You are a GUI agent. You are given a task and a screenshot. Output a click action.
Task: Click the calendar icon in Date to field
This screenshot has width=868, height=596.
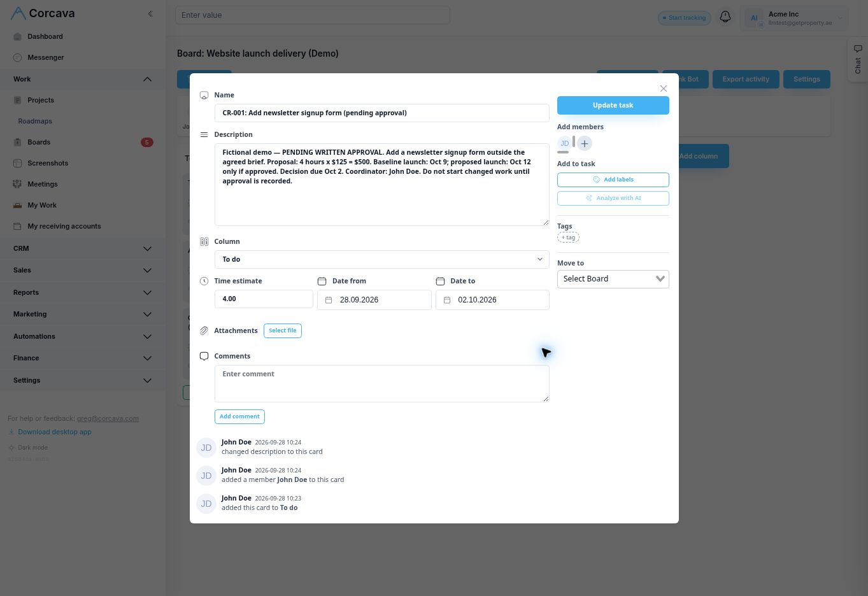(447, 300)
